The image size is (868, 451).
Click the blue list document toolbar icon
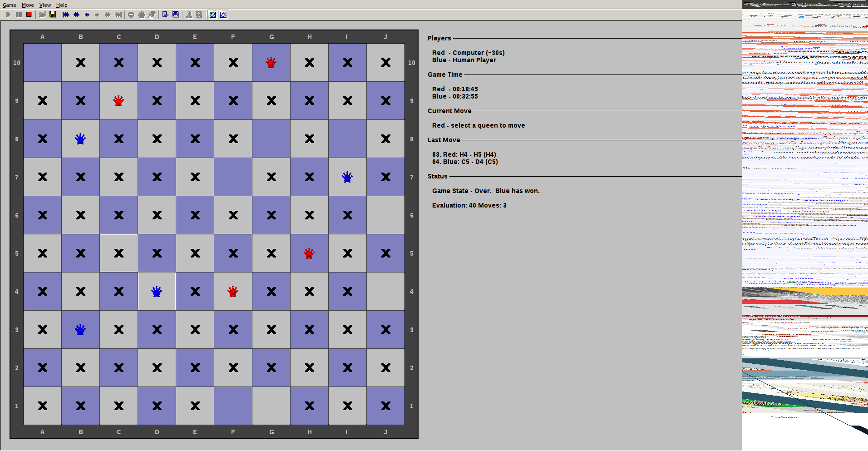pos(165,15)
